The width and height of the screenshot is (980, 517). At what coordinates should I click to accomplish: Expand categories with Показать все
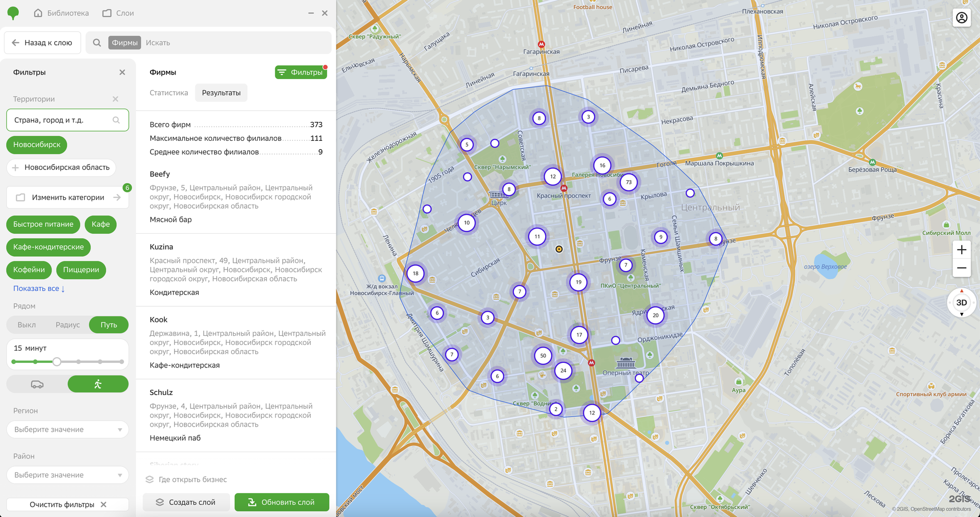click(x=39, y=289)
